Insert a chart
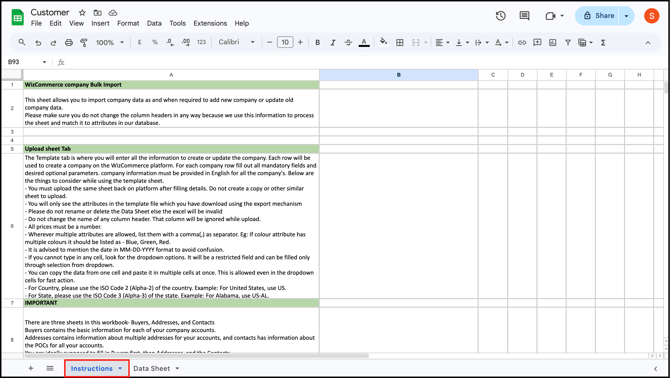Screen dimensions: 670x378 (x=552, y=42)
